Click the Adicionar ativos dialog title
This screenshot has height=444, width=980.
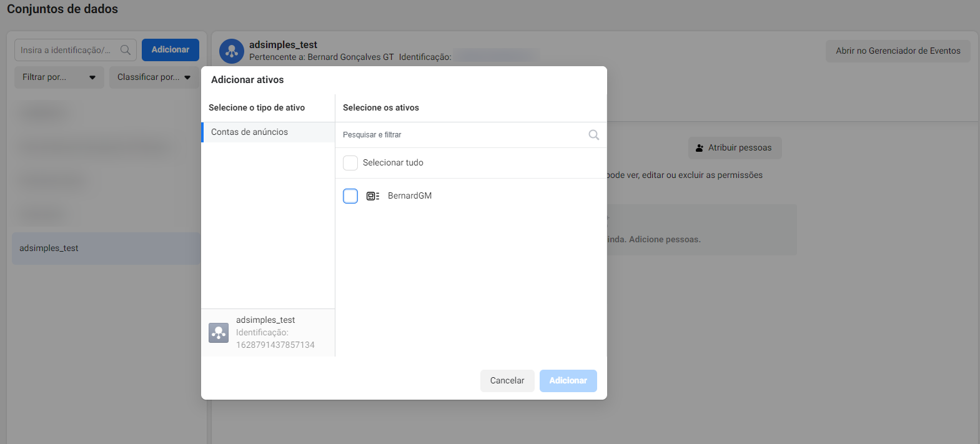coord(247,80)
